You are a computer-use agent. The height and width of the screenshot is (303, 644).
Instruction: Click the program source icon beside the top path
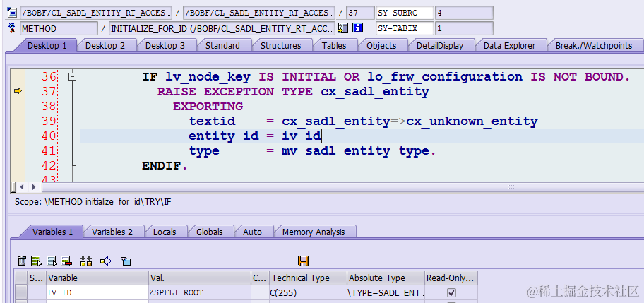(x=12, y=13)
